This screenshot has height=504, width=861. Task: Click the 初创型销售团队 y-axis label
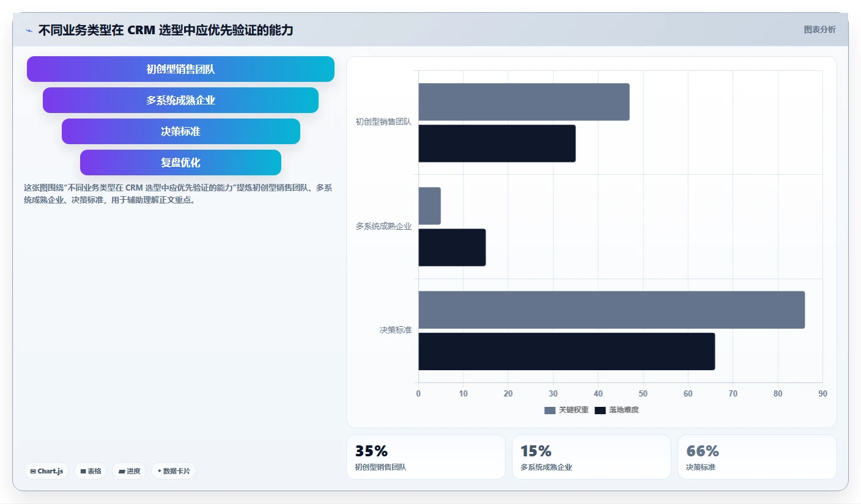383,122
